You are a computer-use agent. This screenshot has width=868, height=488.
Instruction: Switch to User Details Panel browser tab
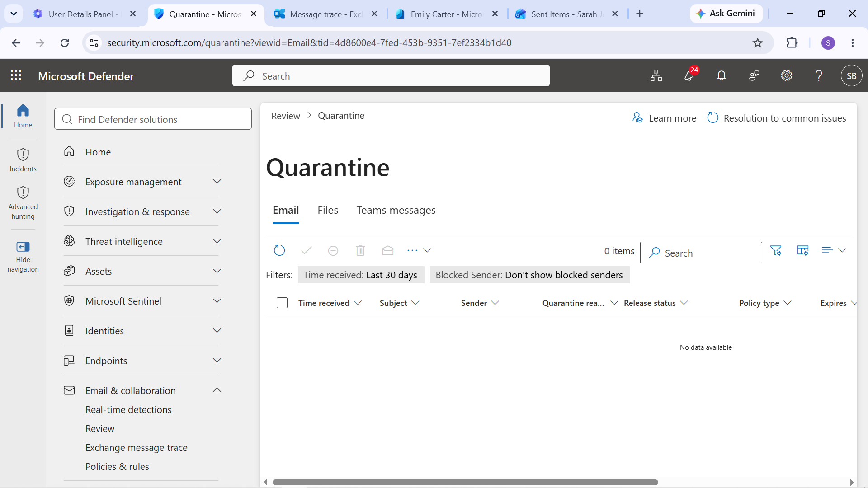(85, 14)
